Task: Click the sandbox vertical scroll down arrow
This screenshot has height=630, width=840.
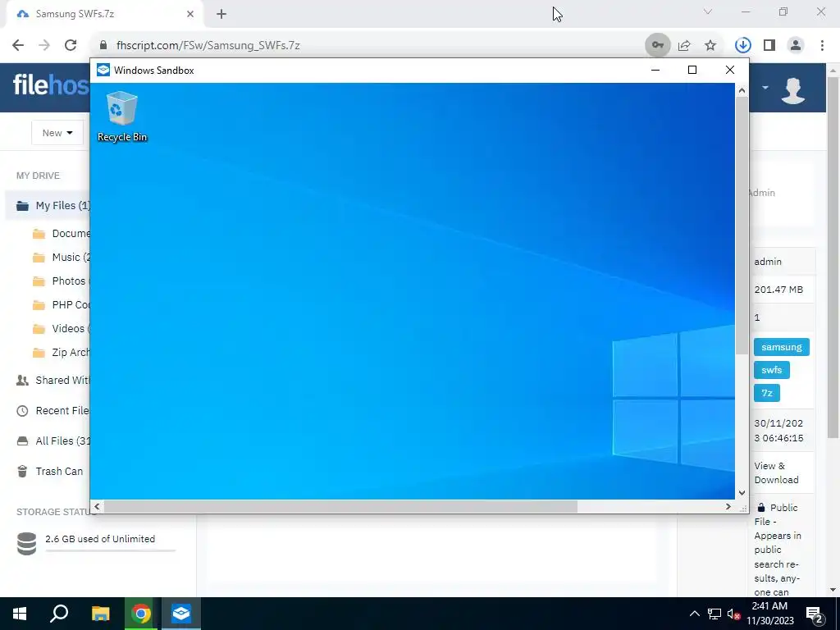Action: pos(742,493)
